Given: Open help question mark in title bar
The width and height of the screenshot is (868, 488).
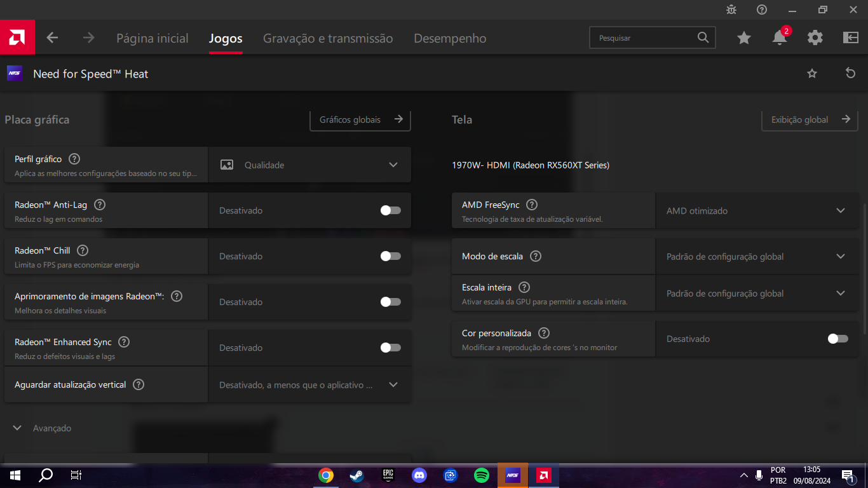Looking at the screenshot, I should (762, 10).
